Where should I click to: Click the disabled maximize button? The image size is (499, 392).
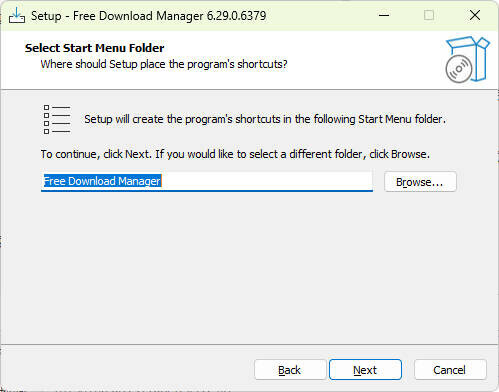429,15
